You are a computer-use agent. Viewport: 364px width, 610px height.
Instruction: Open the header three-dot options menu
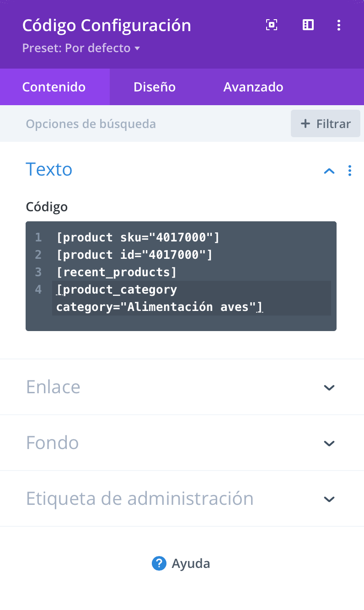[338, 25]
